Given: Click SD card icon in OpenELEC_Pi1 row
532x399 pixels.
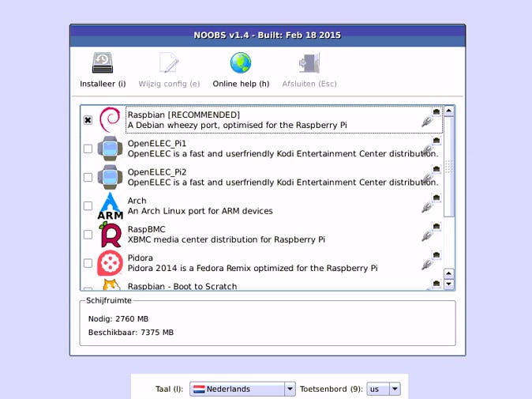Looking at the screenshot, I should pyautogui.click(x=436, y=140).
